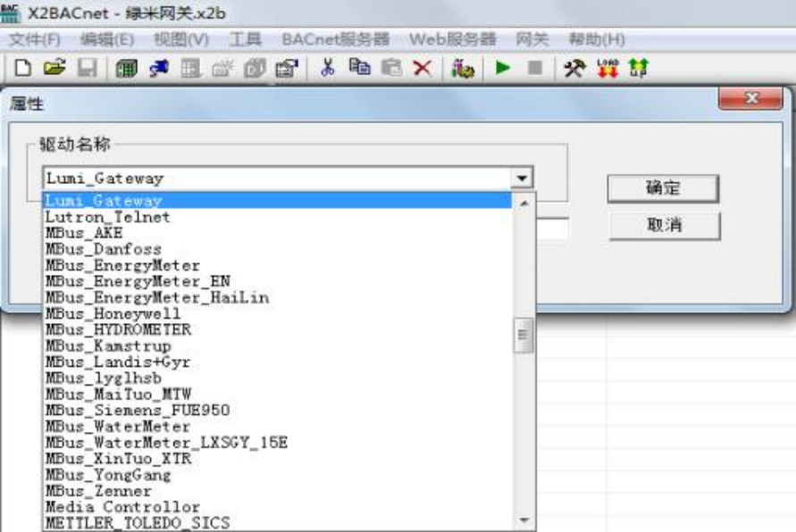Open the 网关 menu
Viewport: 796px width, 532px height.
point(532,39)
